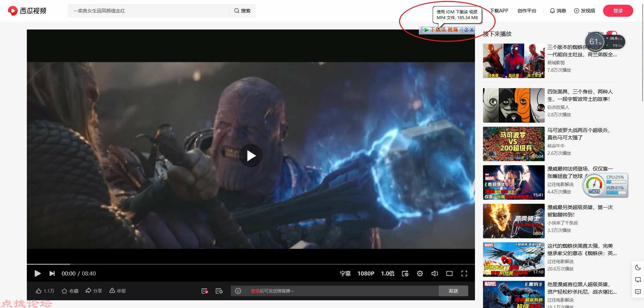Open uploader 杨城影剪
This screenshot has height=308, width=644.
[556, 63]
